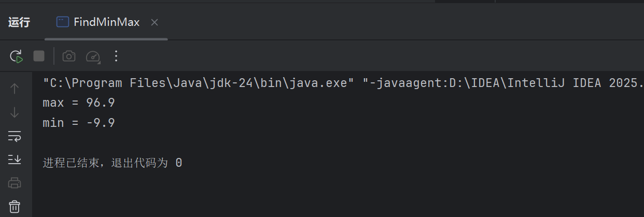Click the camera thread dump icon

(69, 56)
